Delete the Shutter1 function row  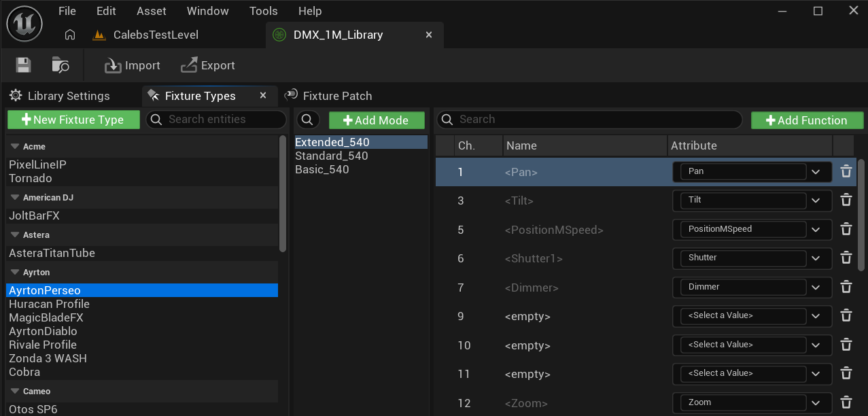tap(846, 258)
